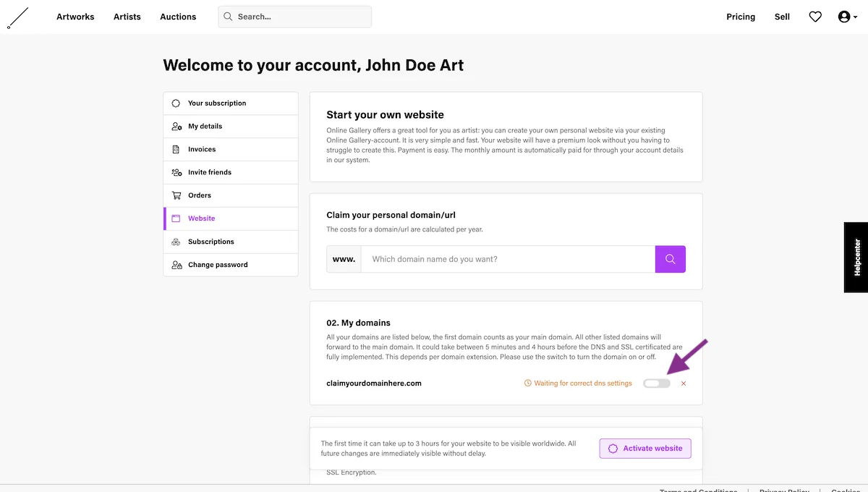The height and width of the screenshot is (492, 868).
Task: Open Invite friends section
Action: tap(231, 173)
